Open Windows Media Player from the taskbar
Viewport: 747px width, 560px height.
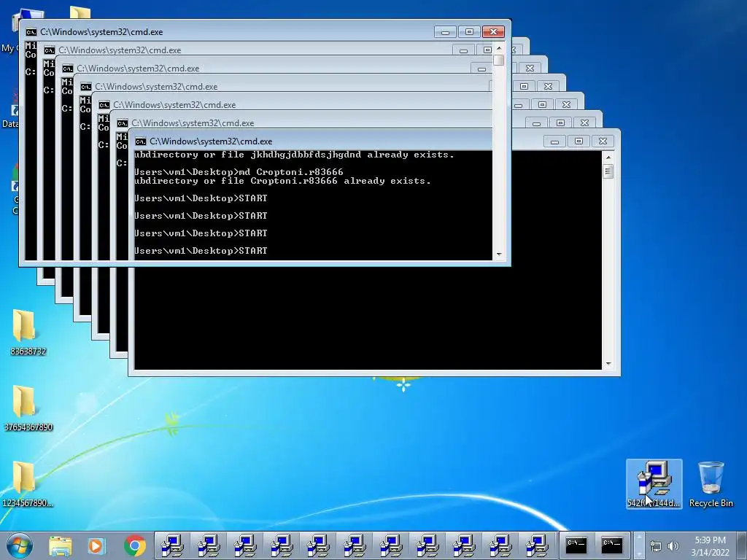point(97,545)
